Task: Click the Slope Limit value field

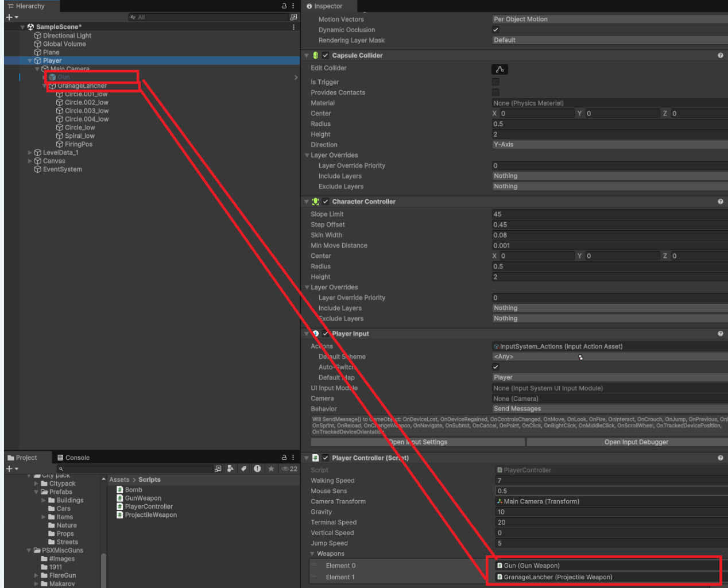Action: [x=610, y=214]
